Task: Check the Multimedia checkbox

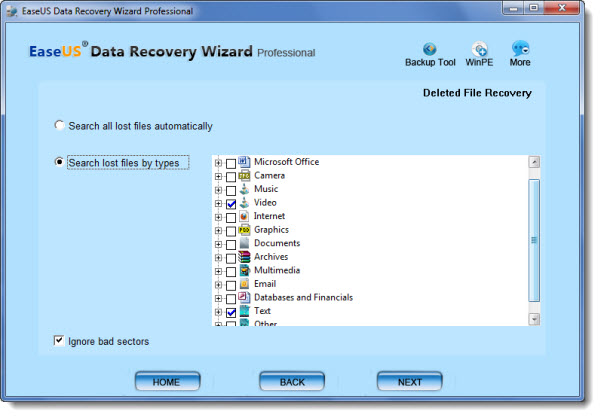Action: click(231, 272)
